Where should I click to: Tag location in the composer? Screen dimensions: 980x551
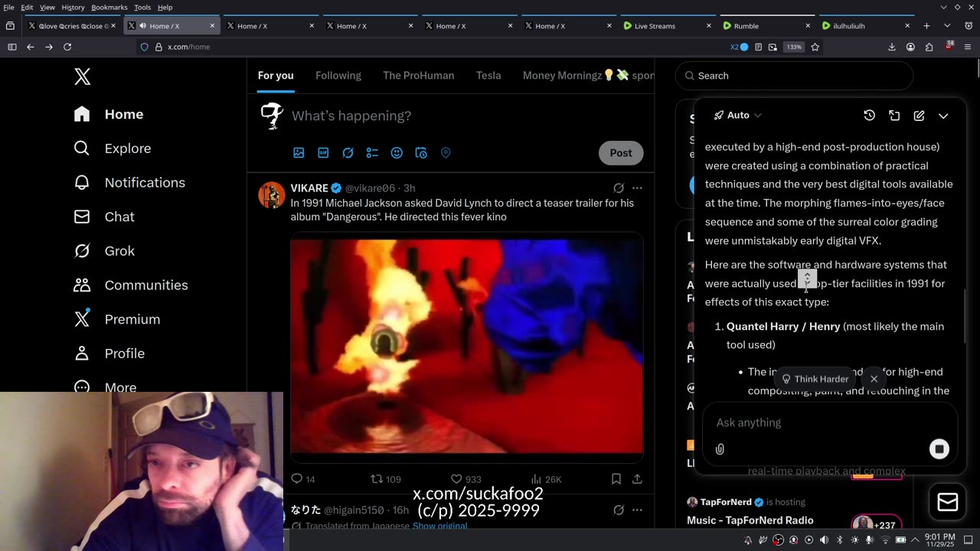(x=446, y=153)
